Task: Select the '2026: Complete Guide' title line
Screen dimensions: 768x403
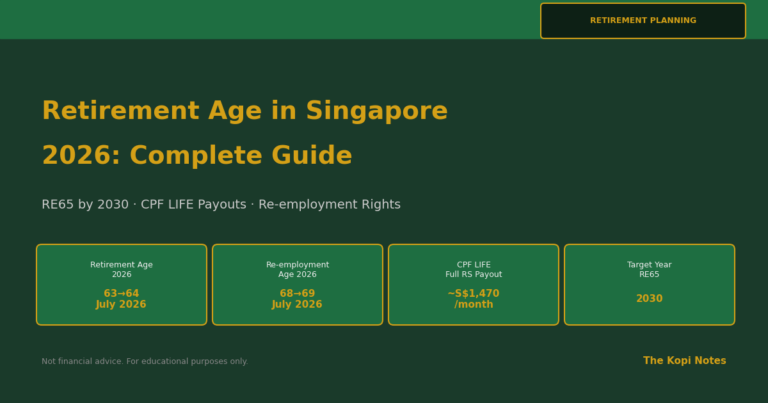Action: click(x=197, y=156)
